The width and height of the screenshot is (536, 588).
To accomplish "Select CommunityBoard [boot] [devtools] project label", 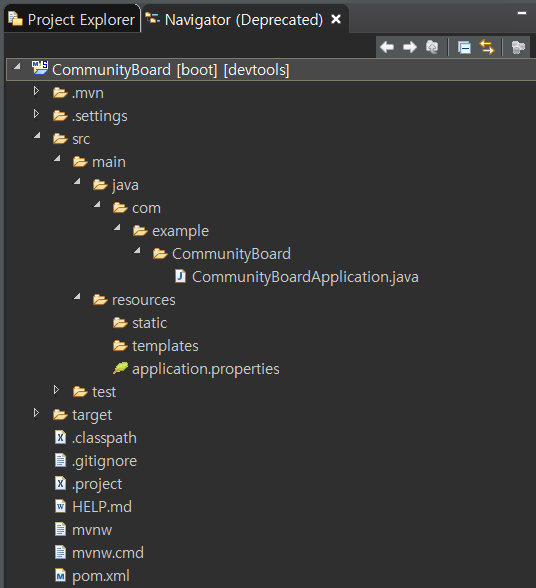I will tap(171, 70).
